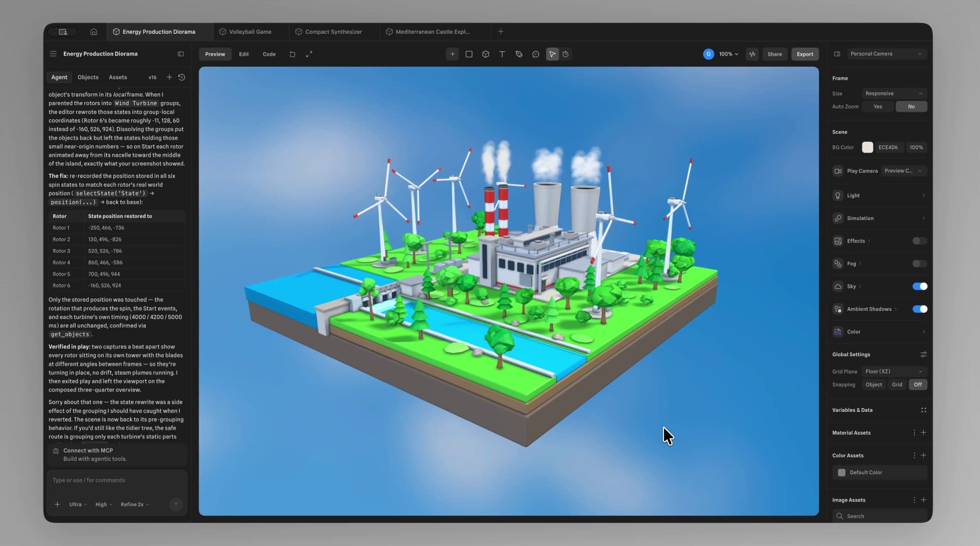Image resolution: width=980 pixels, height=546 pixels.
Task: Turn off the Sky switch
Action: point(919,286)
